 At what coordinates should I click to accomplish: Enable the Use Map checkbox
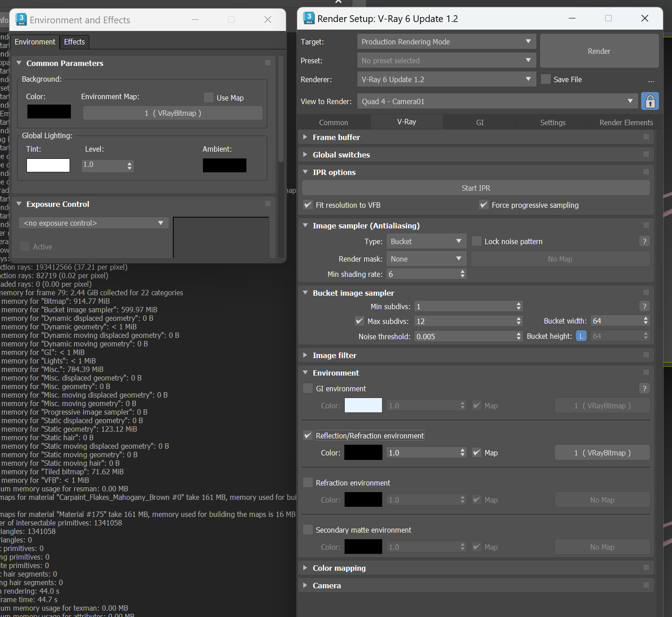pyautogui.click(x=209, y=97)
